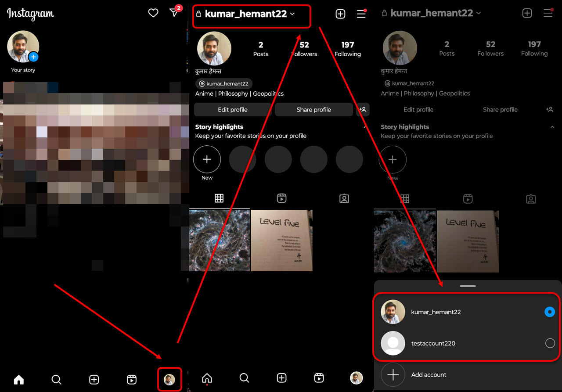Screen dimensions: 562x392
Task: Add to Your story using blue plus badge
Action: pos(34,57)
